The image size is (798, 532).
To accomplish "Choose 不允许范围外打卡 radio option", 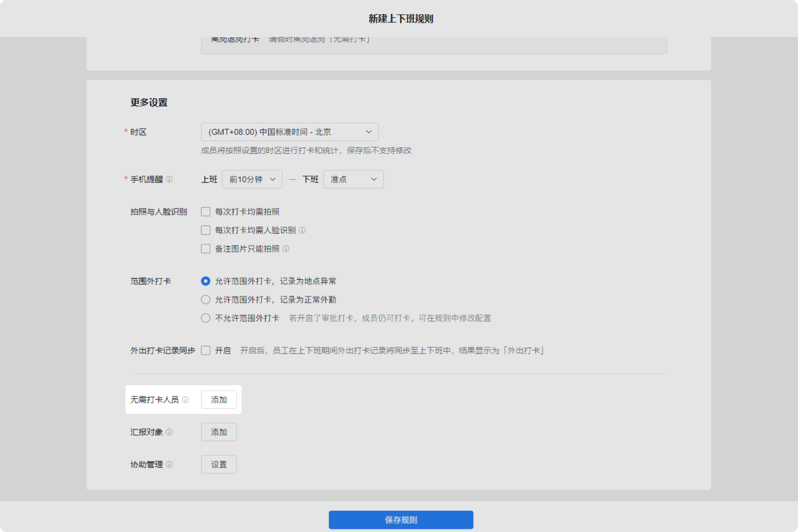I will click(x=206, y=318).
